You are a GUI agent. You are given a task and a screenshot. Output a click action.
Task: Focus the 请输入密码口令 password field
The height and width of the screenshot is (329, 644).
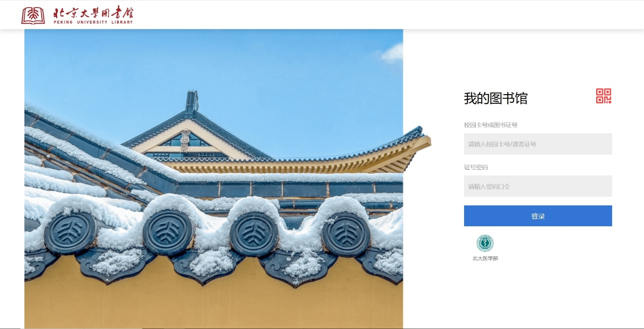[538, 186]
